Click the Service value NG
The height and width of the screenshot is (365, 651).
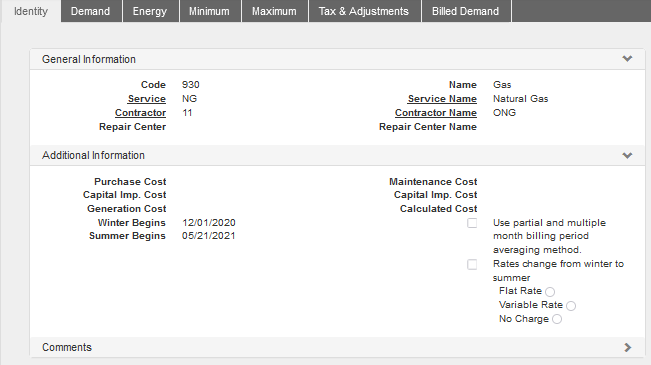coord(189,99)
